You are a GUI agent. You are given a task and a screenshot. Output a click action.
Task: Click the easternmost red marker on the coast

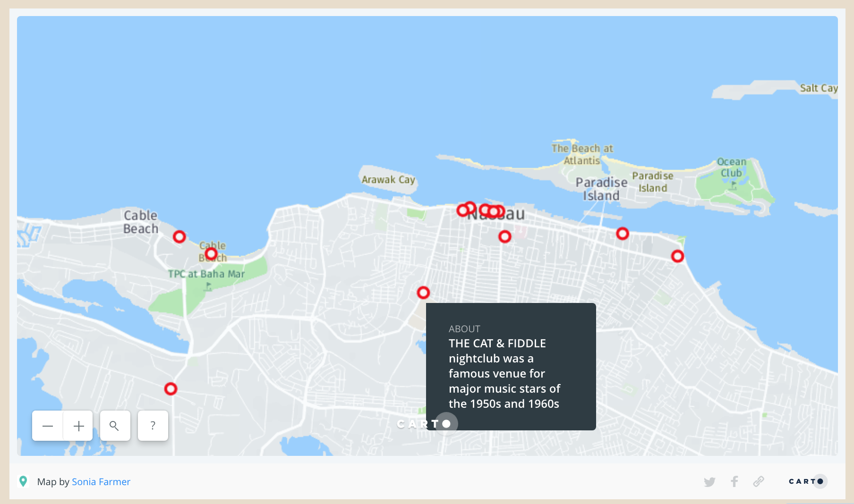[x=677, y=256]
